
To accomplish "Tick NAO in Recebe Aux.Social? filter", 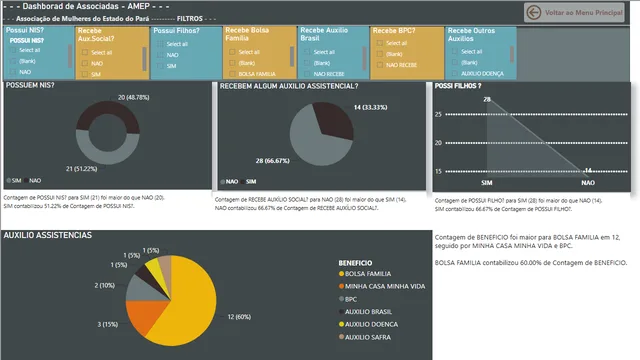I will click(x=85, y=63).
